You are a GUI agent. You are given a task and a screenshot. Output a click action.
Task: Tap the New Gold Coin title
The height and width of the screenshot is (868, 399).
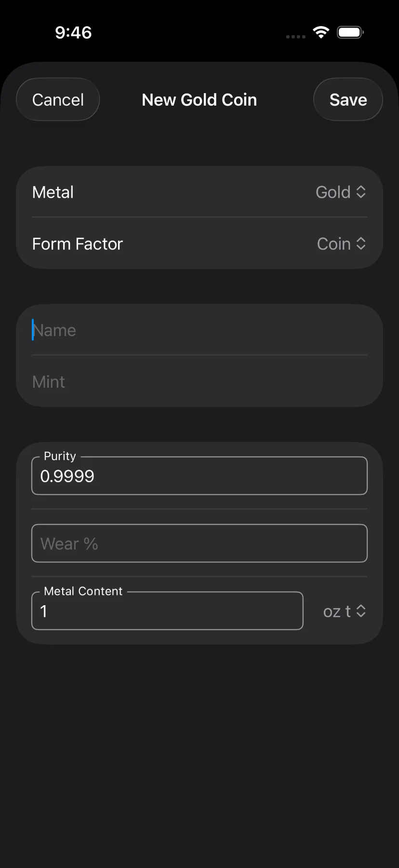199,99
